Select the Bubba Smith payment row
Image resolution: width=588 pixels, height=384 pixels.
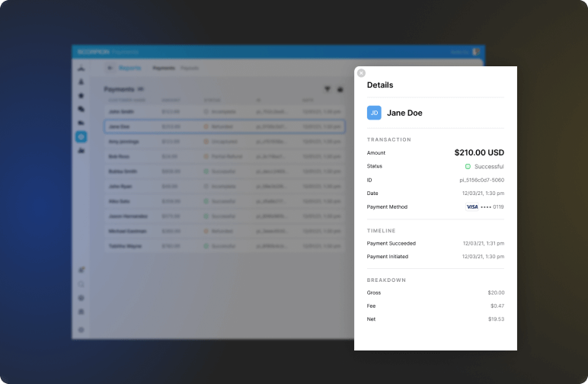click(x=225, y=171)
